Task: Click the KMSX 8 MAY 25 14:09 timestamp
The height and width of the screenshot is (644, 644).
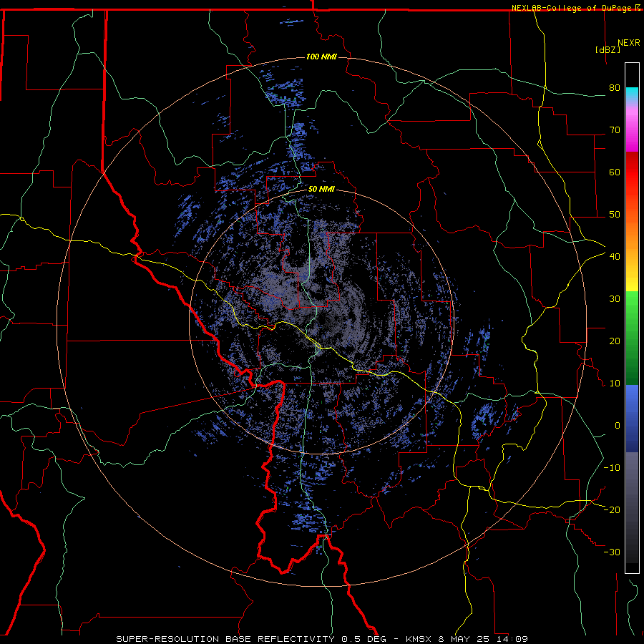Action: click(466, 639)
